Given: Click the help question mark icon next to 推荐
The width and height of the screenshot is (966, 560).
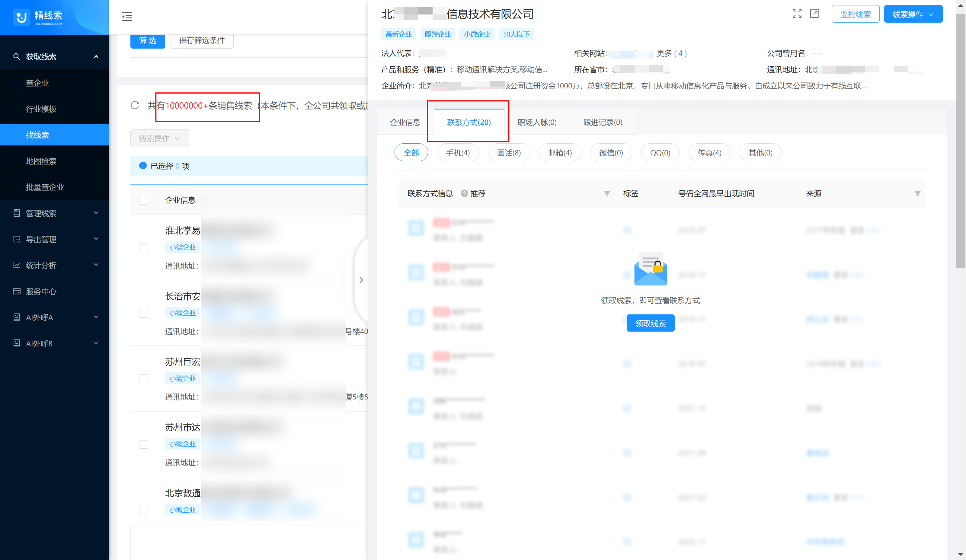Looking at the screenshot, I should [464, 193].
